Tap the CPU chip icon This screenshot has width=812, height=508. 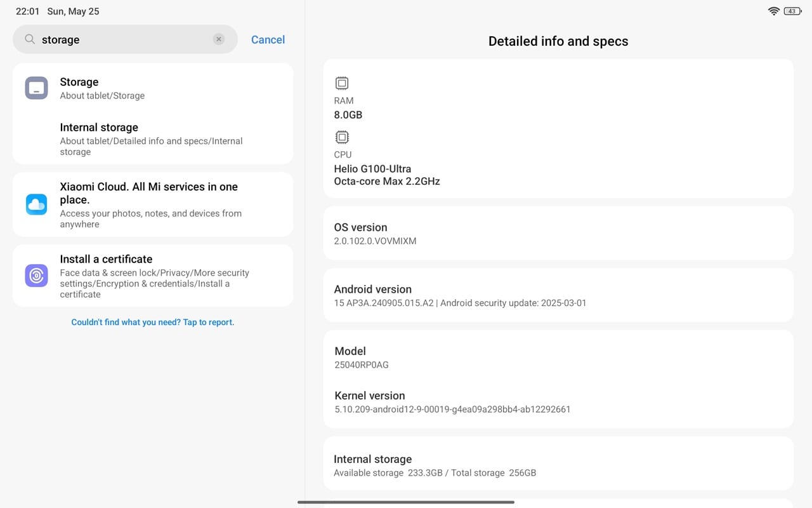342,137
